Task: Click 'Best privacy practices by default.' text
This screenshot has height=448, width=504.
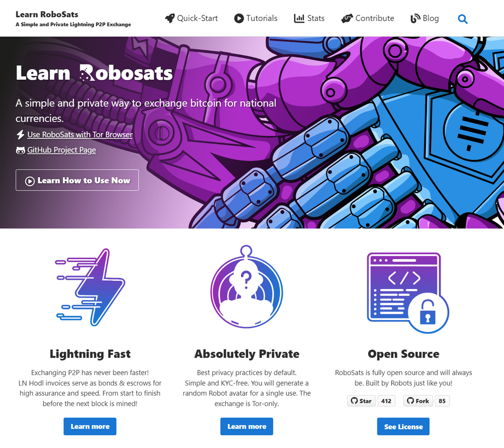Action: [247, 372]
